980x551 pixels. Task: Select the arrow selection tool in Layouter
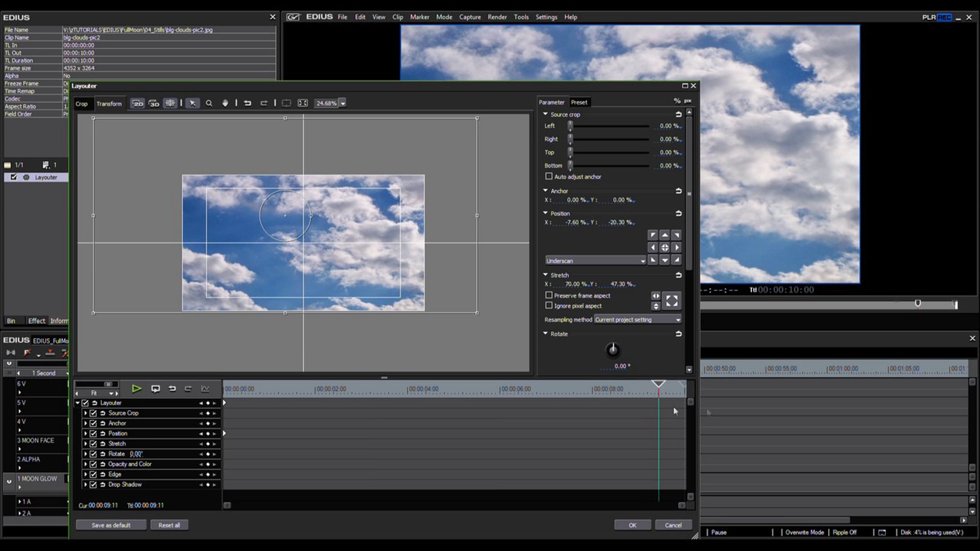(192, 103)
